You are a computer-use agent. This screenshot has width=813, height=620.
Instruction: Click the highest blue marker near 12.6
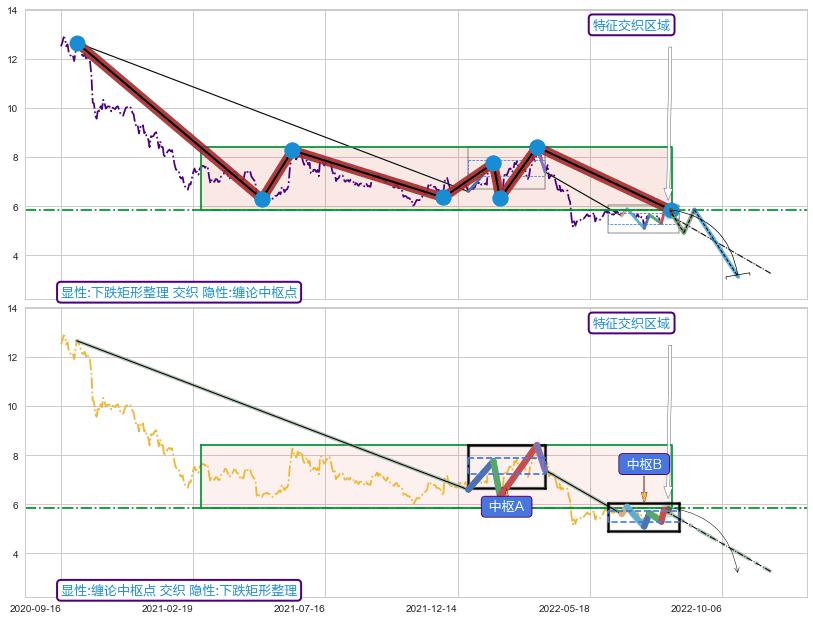pyautogui.click(x=77, y=44)
